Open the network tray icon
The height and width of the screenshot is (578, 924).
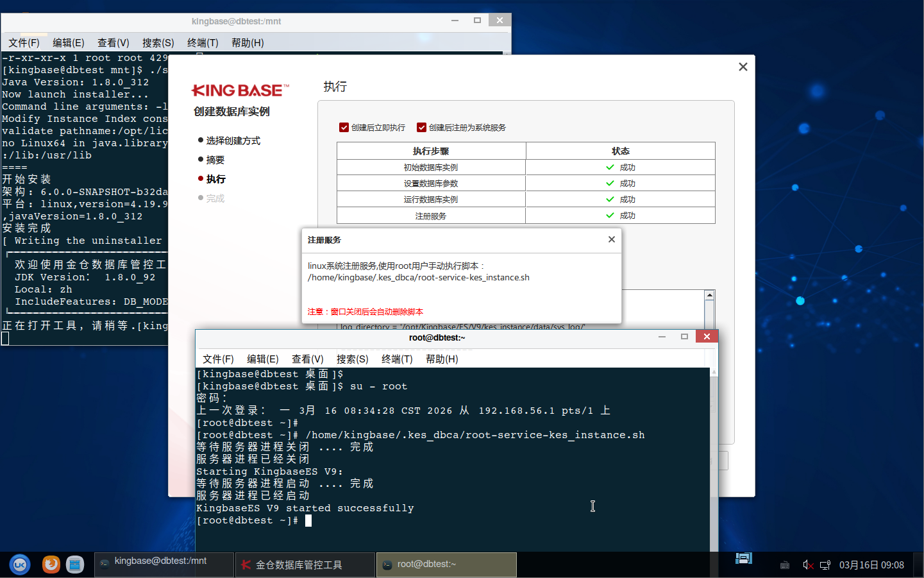(x=825, y=565)
